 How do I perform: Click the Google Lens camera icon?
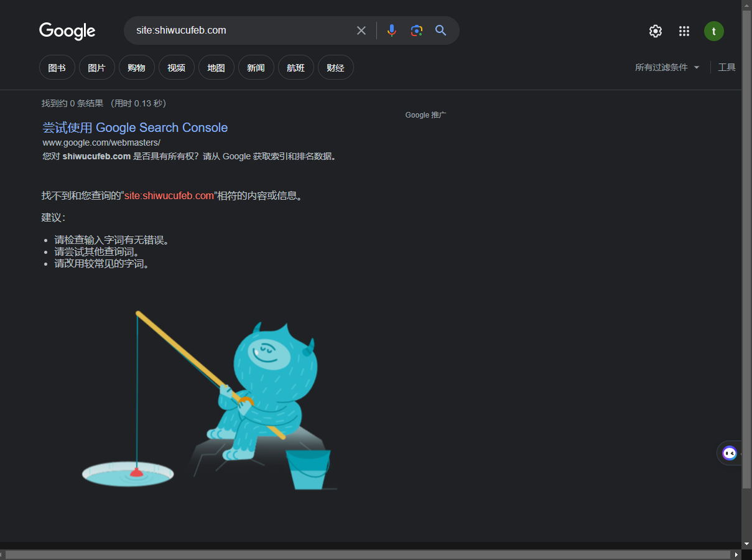416,30
